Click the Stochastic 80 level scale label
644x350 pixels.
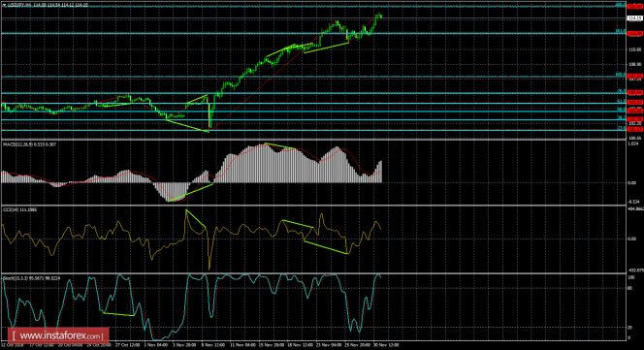630,288
